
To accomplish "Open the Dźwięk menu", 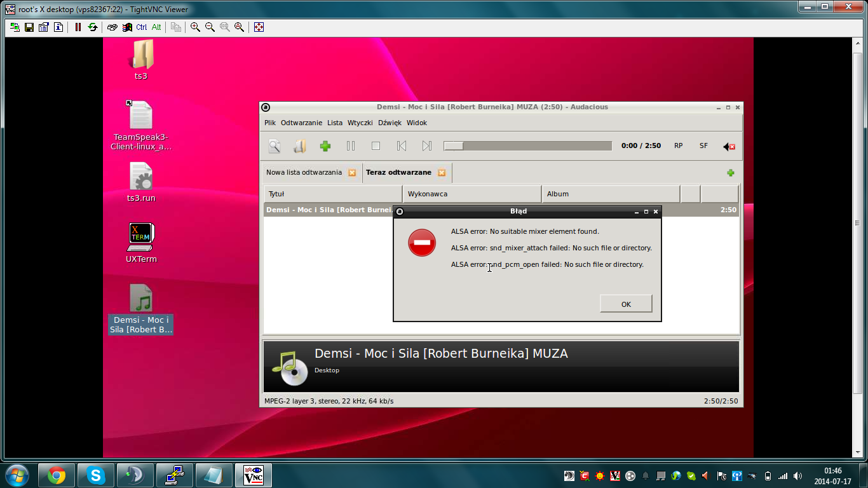I will coord(390,123).
